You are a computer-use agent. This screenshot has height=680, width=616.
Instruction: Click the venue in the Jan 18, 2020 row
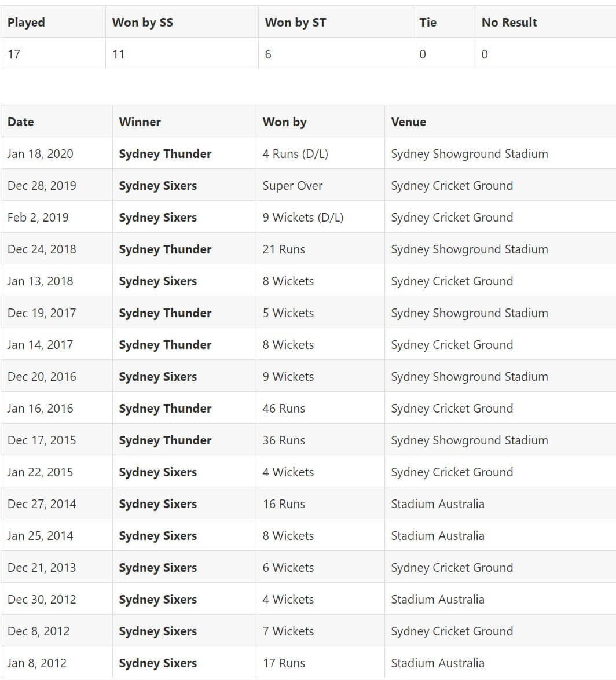click(x=470, y=154)
